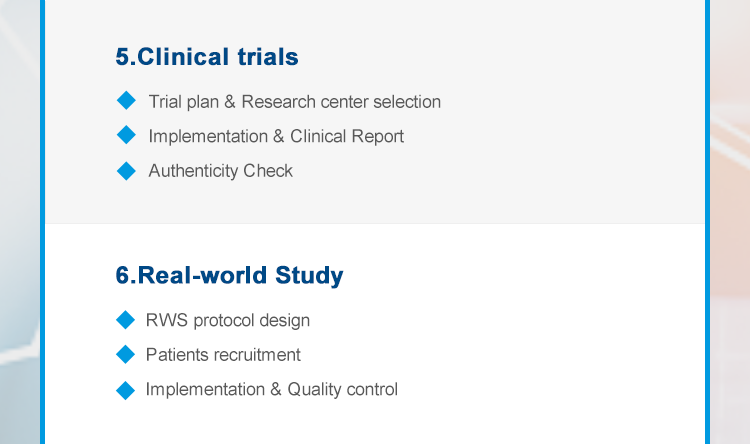Click diamond bullet beside Implementation & Clinical Report

pyautogui.click(x=126, y=135)
